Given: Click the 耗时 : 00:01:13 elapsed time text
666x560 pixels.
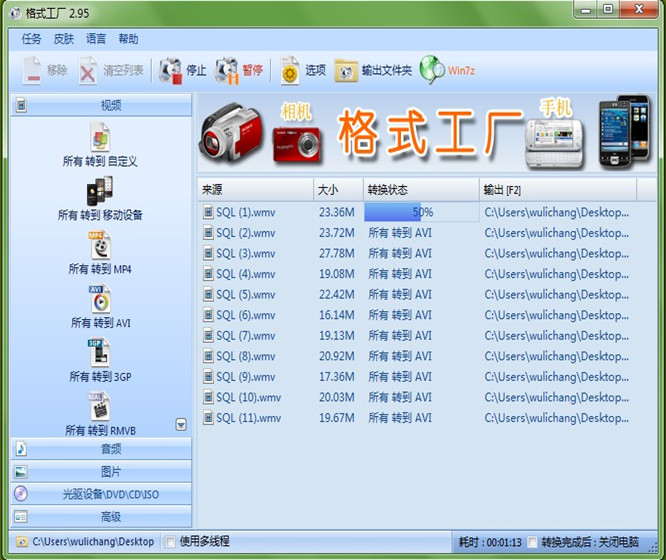Looking at the screenshot, I should click(x=490, y=542).
